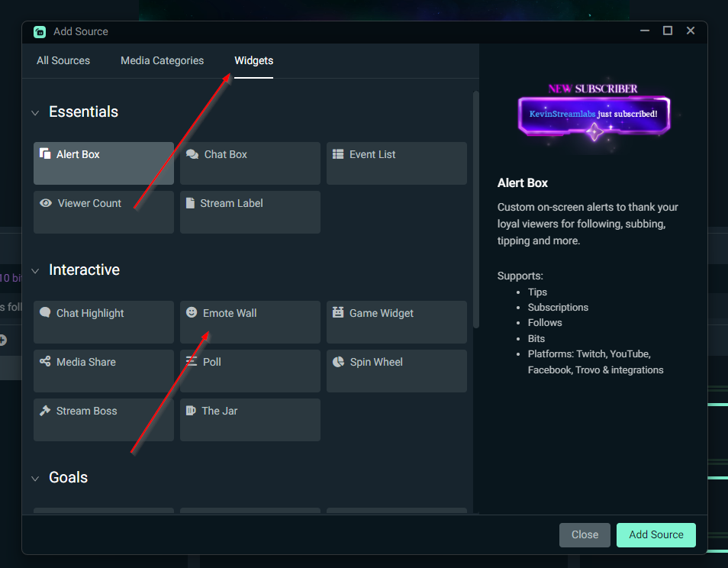This screenshot has width=728, height=568.
Task: Close the dialog via Close button
Action: (x=585, y=535)
